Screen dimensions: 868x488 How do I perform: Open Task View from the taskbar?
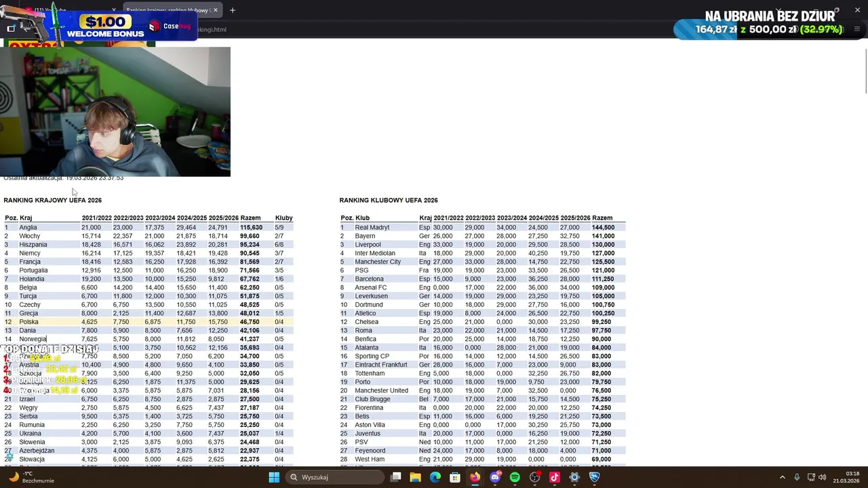[x=396, y=477]
